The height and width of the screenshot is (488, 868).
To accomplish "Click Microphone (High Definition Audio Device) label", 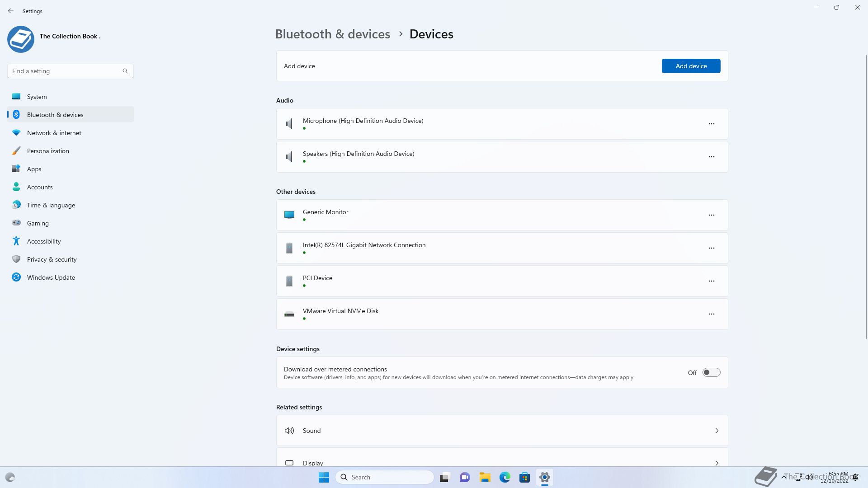I will (x=363, y=121).
